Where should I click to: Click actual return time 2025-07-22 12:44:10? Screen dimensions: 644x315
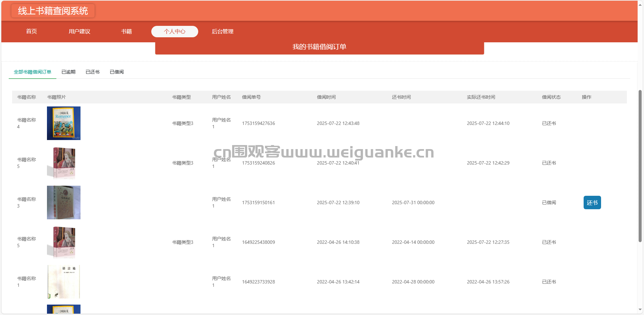[x=488, y=123]
